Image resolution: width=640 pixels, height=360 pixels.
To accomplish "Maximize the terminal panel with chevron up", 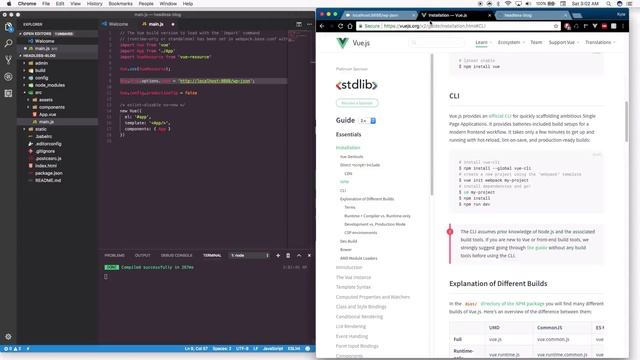I will pos(299,256).
